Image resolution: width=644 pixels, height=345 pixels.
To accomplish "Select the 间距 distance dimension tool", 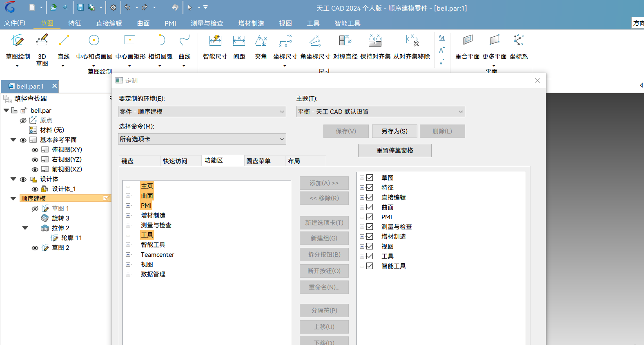I will (x=239, y=40).
